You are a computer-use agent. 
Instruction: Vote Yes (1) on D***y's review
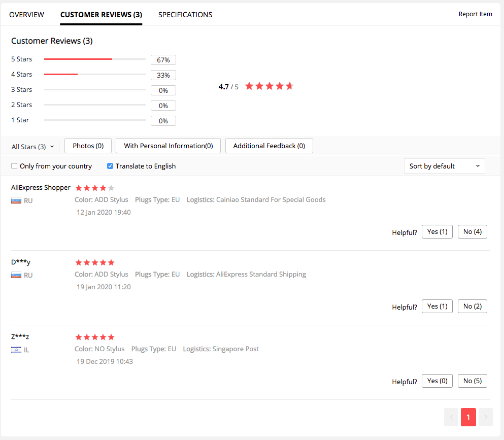click(437, 307)
